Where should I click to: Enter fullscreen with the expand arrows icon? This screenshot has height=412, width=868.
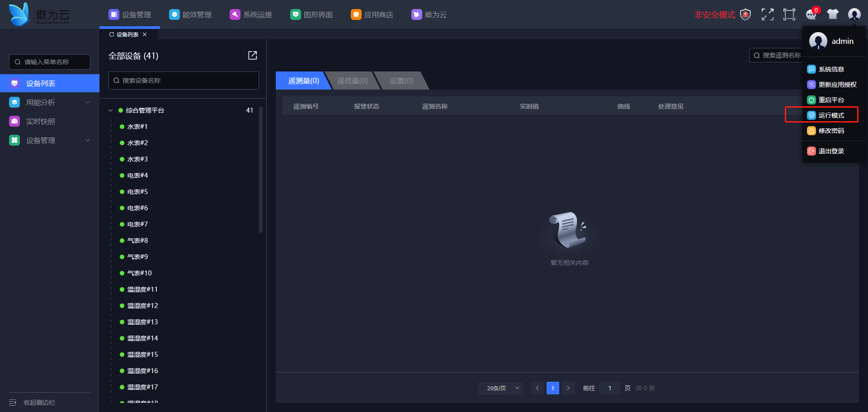767,14
